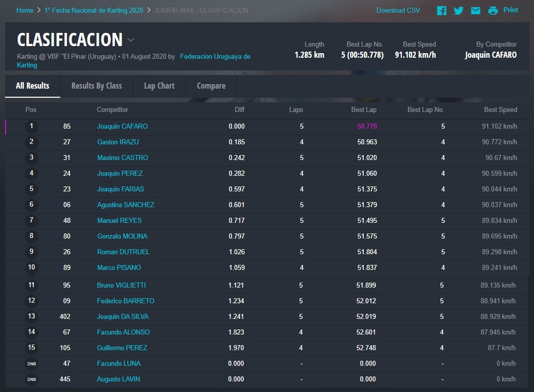The width and height of the screenshot is (534, 392).
Task: Click the email envelope share icon
Action: click(x=475, y=11)
